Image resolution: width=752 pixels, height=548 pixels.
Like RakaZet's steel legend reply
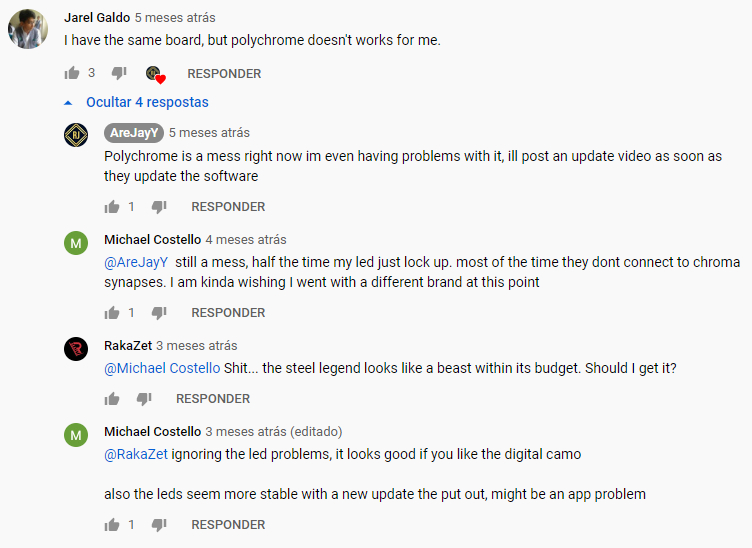pos(112,398)
